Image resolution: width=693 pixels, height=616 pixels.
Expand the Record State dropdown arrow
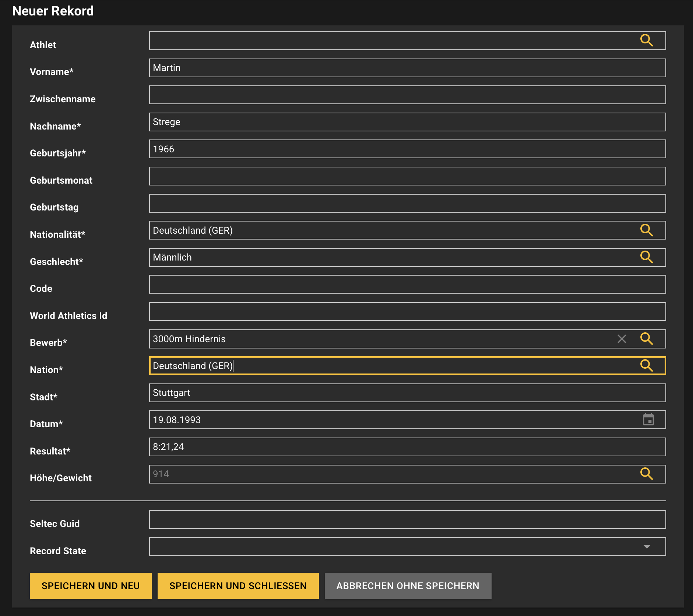[647, 547]
